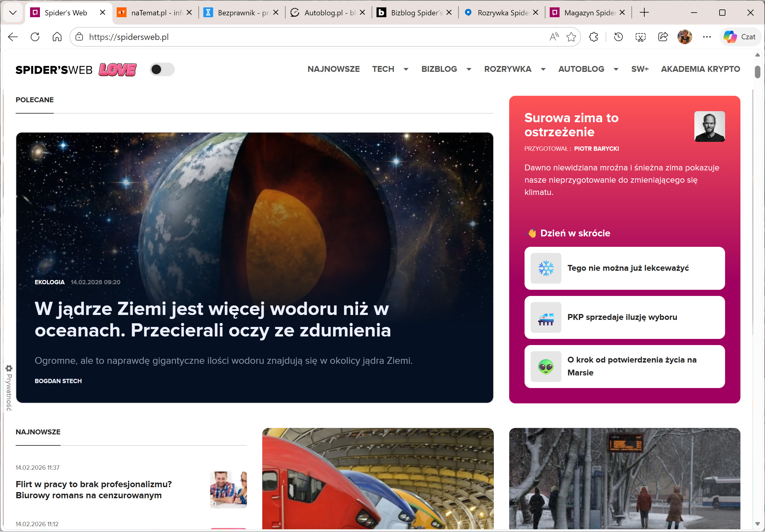Click the home icon in toolbar
The width and height of the screenshot is (765, 532).
pos(57,37)
